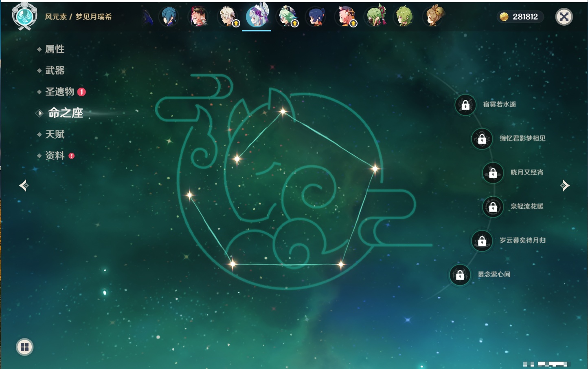Go to the next character with right arrow

(x=565, y=186)
